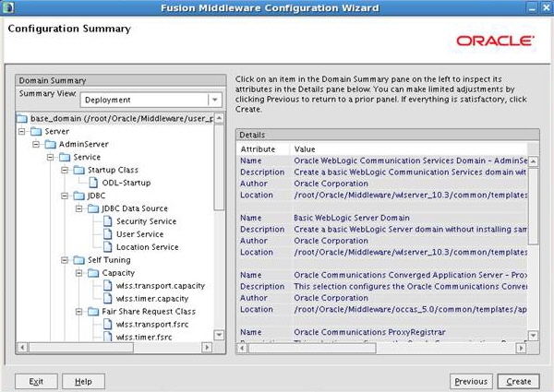The width and height of the screenshot is (554, 392).
Task: Open the Summary View dropdown
Action: tap(213, 100)
